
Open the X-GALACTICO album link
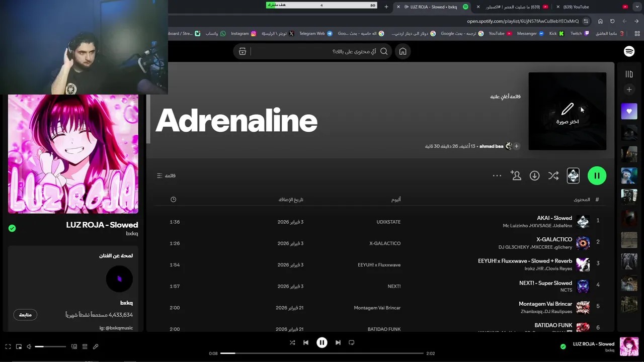click(x=385, y=243)
